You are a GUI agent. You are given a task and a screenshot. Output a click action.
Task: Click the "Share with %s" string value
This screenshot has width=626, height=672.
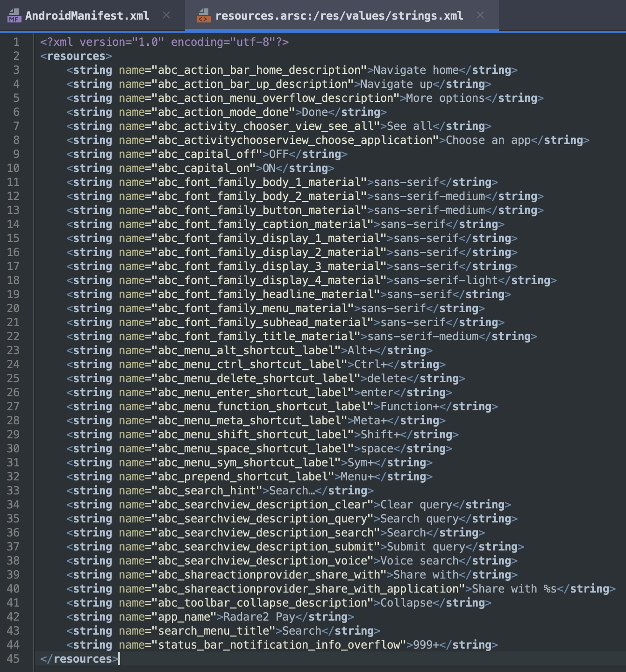(515, 589)
